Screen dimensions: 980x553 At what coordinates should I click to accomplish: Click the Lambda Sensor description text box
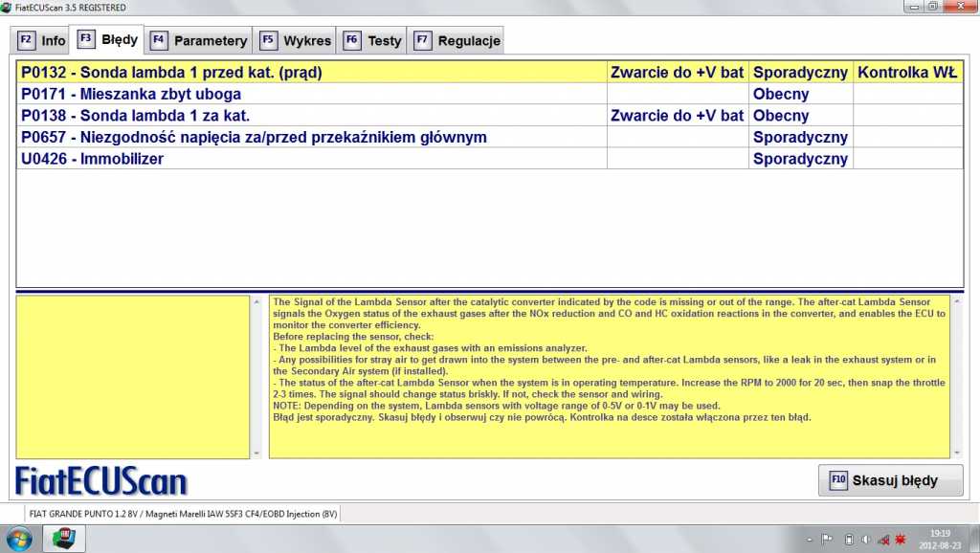click(x=610, y=377)
